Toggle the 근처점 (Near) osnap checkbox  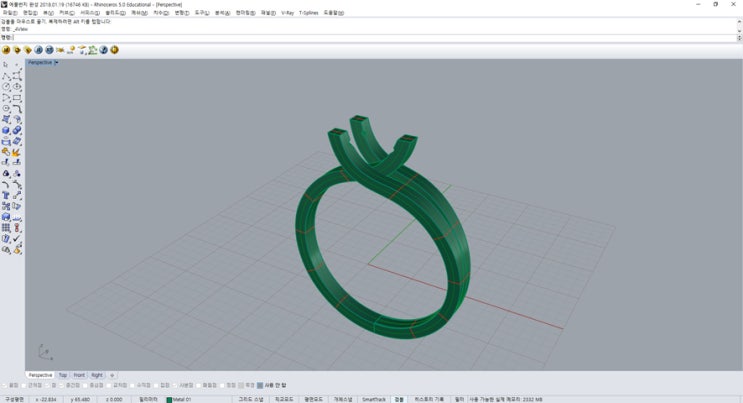(x=24, y=385)
